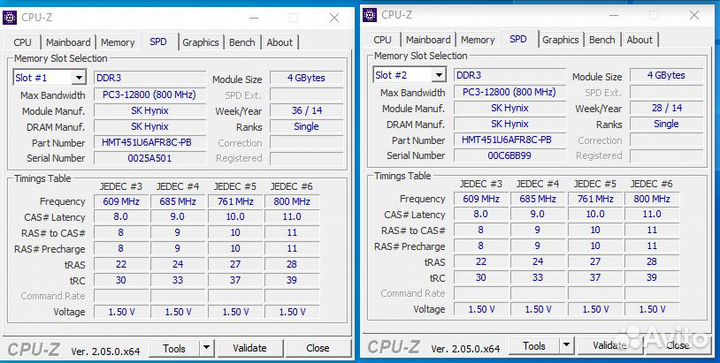Click Module Manuf. SK Hynix in left window
The width and height of the screenshot is (720, 363).
[150, 111]
